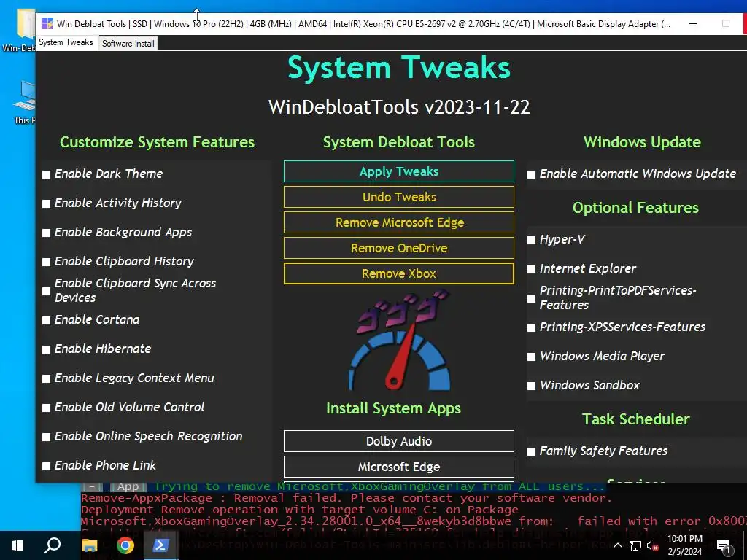747x560 pixels.
Task: Show hidden system tray icons
Action: coord(617,545)
